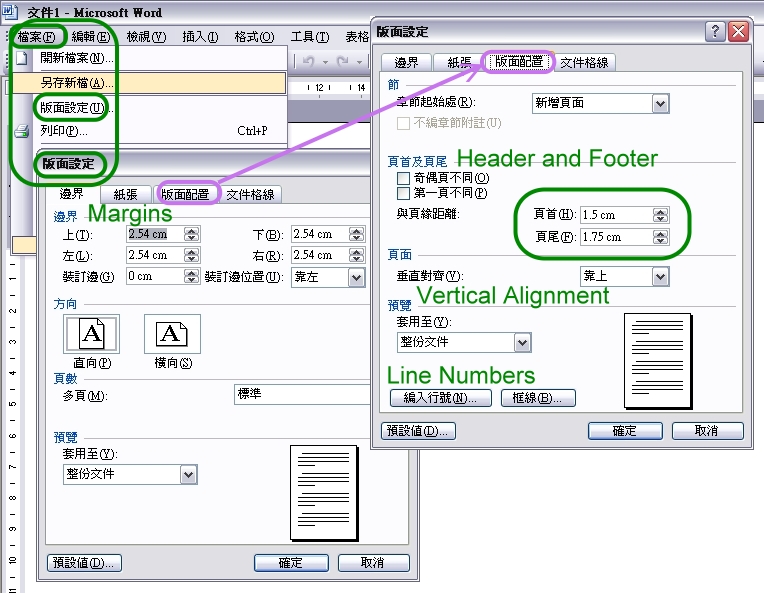
Task: Switch to 文件格線 tab in left dialog
Action: (250, 195)
